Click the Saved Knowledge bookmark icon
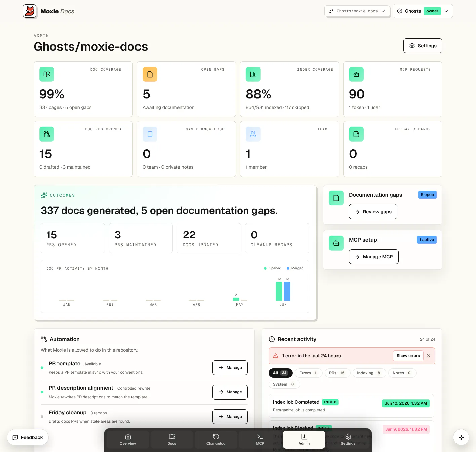This screenshot has height=452, width=476. point(150,134)
